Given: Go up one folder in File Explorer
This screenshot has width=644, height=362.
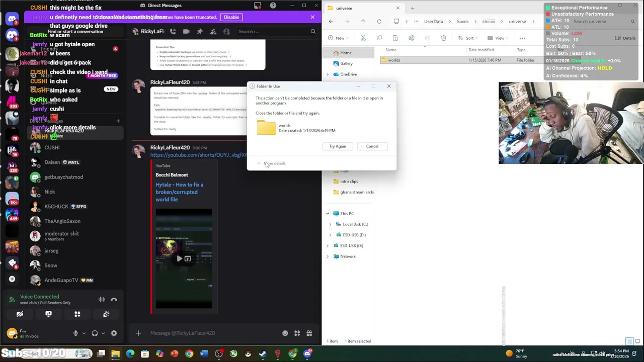Looking at the screenshot, I should 363,22.
